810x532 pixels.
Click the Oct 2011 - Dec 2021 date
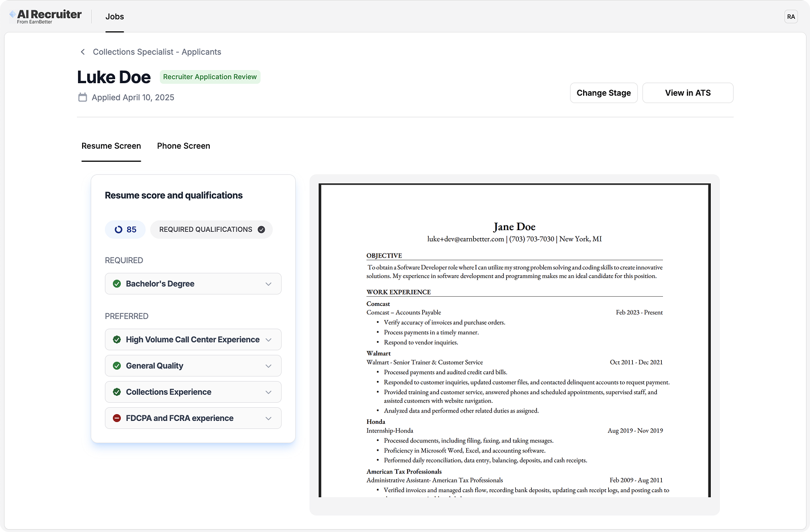pyautogui.click(x=636, y=362)
